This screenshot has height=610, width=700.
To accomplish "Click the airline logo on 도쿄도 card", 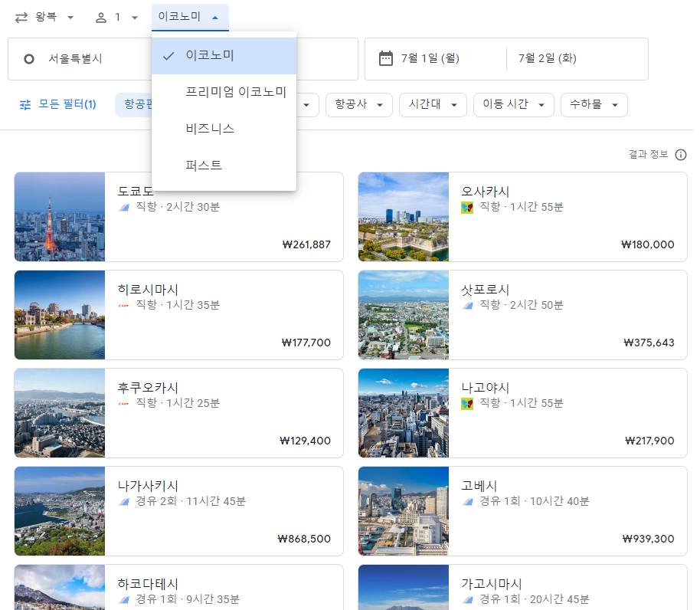I will 123,208.
